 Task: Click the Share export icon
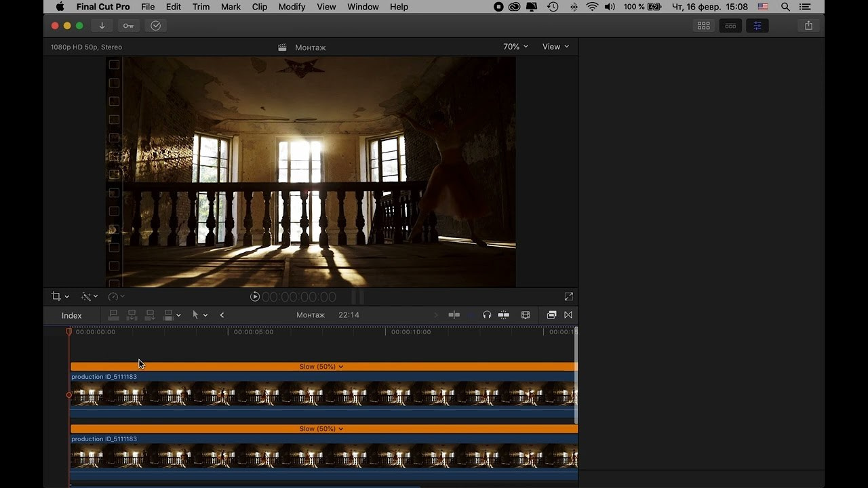(x=808, y=26)
